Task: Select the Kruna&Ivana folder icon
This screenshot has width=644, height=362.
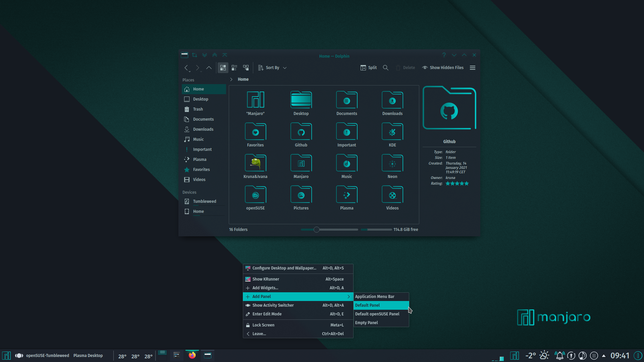Action: point(256,163)
